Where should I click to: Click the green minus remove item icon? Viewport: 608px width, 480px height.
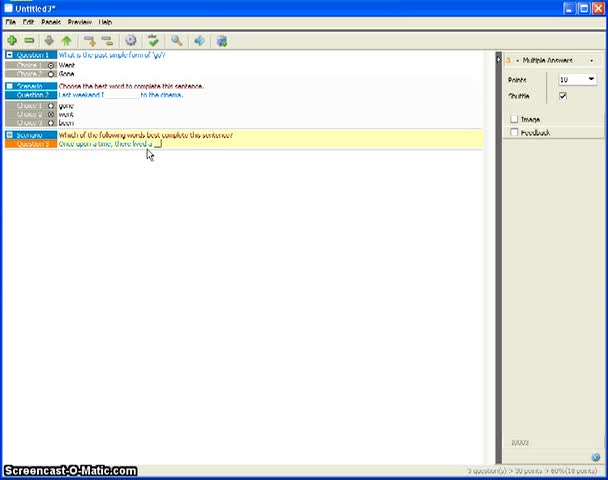coord(29,40)
